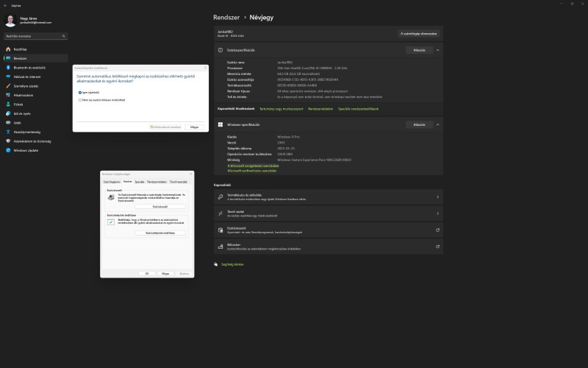Click the Nagy János profile picture
The width and height of the screenshot is (588, 368).
(x=10, y=21)
